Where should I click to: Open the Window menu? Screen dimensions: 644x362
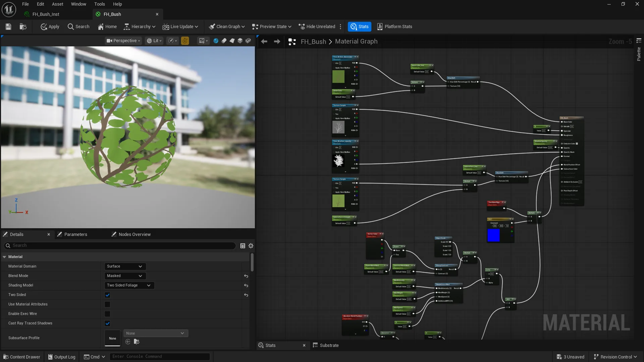(78, 4)
